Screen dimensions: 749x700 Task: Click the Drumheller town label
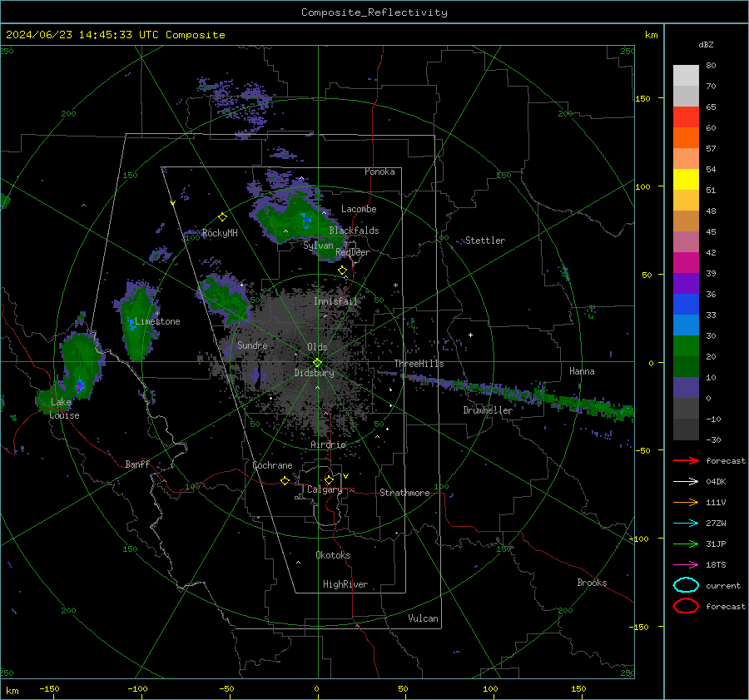tap(488, 410)
